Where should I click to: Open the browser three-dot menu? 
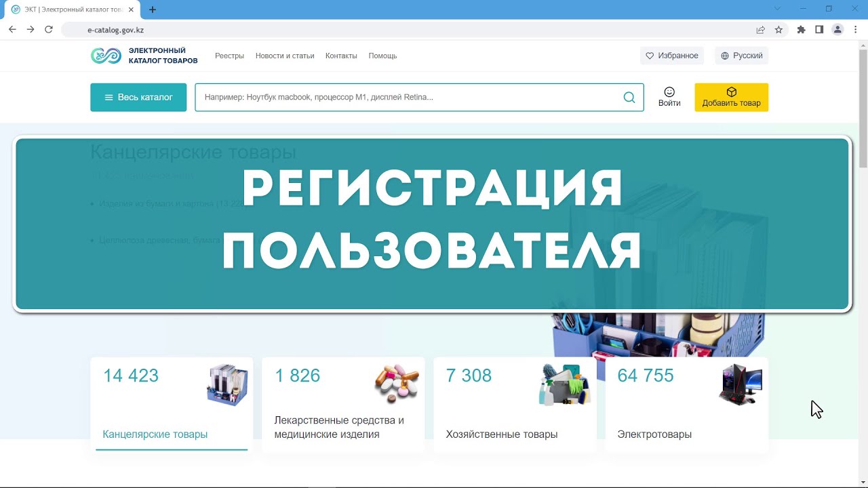point(856,30)
